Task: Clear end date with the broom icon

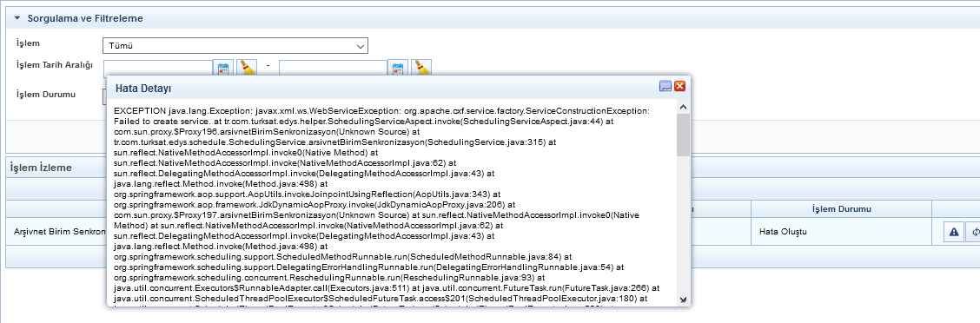Action: (x=422, y=68)
